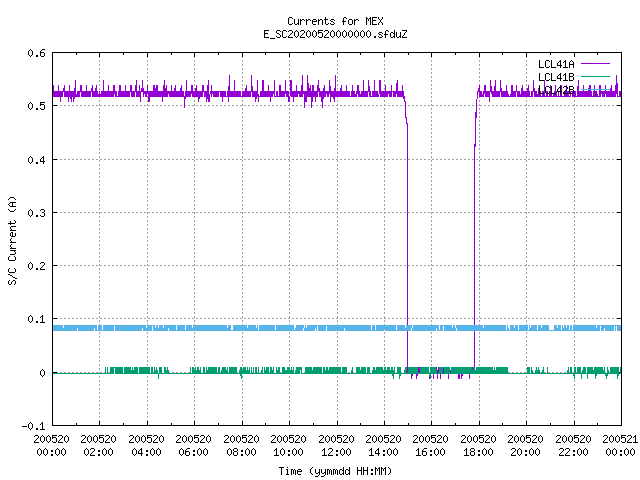Click the chart title 'Currents for MEX'
The height and width of the screenshot is (480, 640).
pos(335,21)
